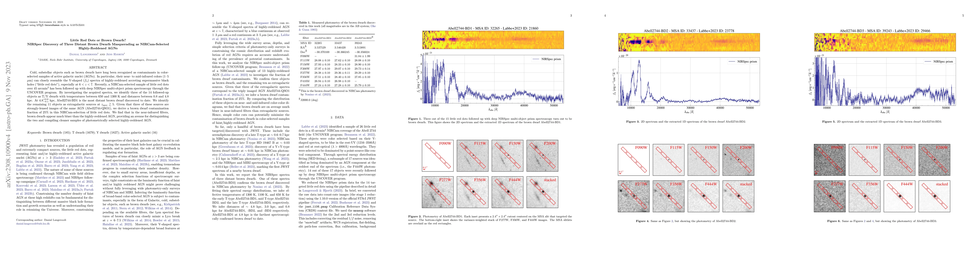This screenshot has height=254, width=980.
Task: Follow the Ferruit et al. 2022 citation
Action: tap(325, 203)
